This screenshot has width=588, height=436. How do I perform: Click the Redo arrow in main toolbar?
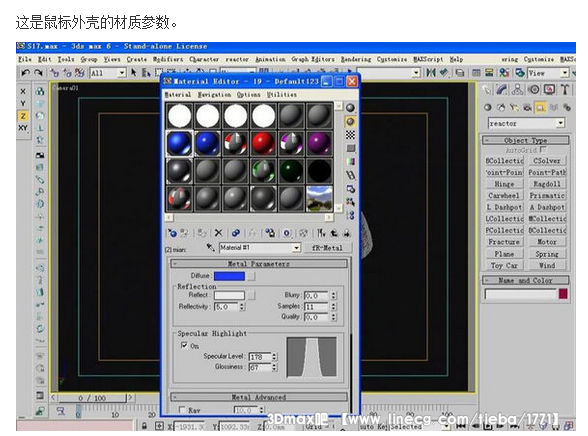(38, 73)
